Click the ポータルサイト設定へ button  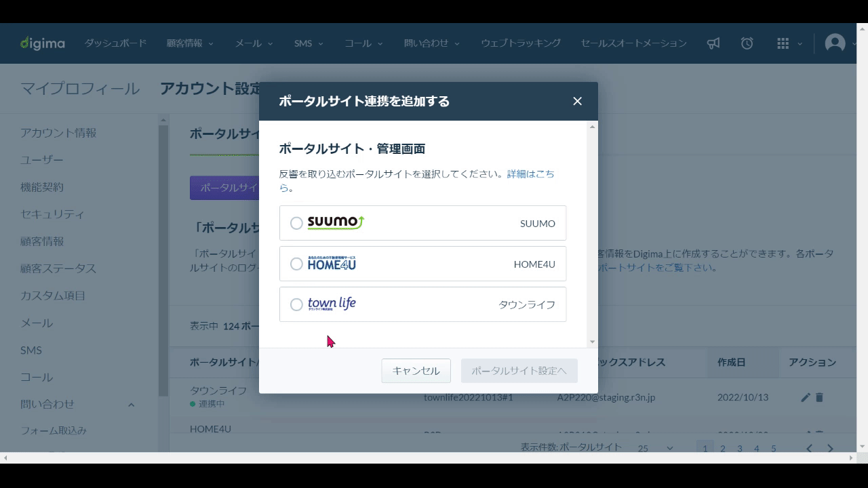click(x=519, y=371)
